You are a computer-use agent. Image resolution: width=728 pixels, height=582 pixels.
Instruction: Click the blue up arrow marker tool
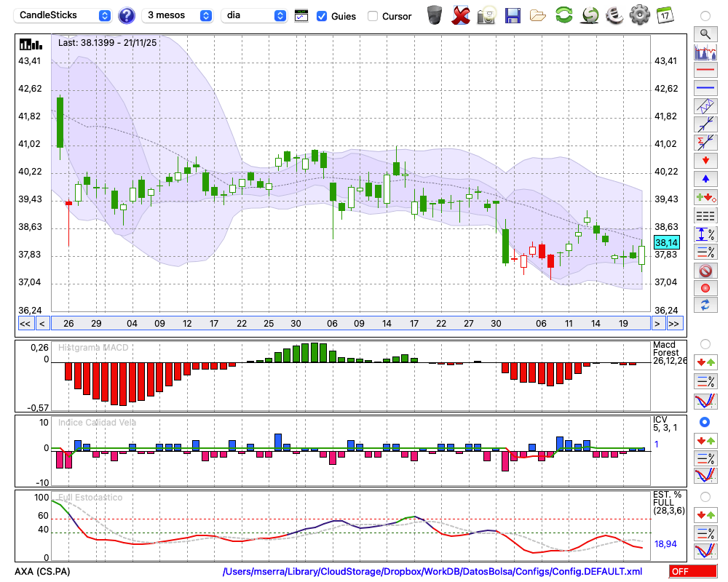tap(705, 179)
